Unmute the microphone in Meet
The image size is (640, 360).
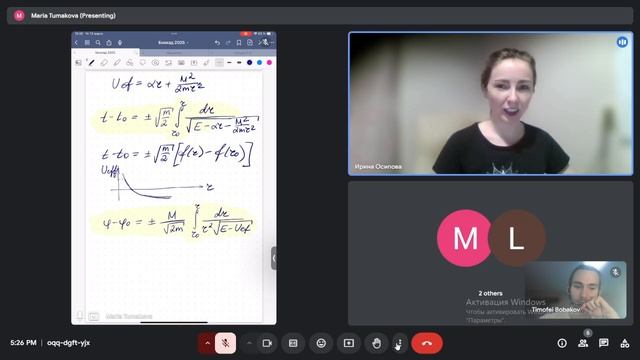pos(225,343)
